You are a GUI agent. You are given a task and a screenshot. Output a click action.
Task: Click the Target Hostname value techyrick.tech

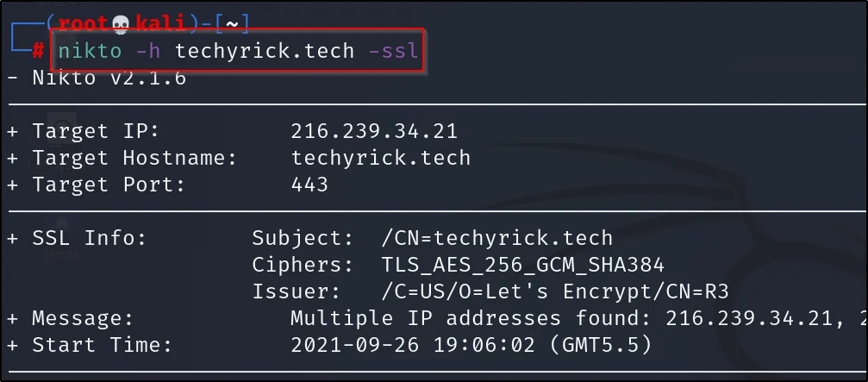point(380,158)
